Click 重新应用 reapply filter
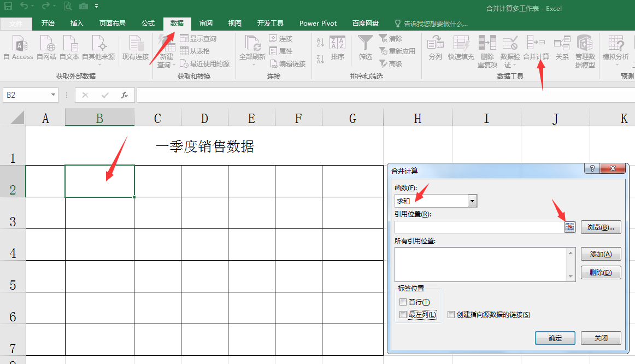The height and width of the screenshot is (364, 635). tap(397, 51)
